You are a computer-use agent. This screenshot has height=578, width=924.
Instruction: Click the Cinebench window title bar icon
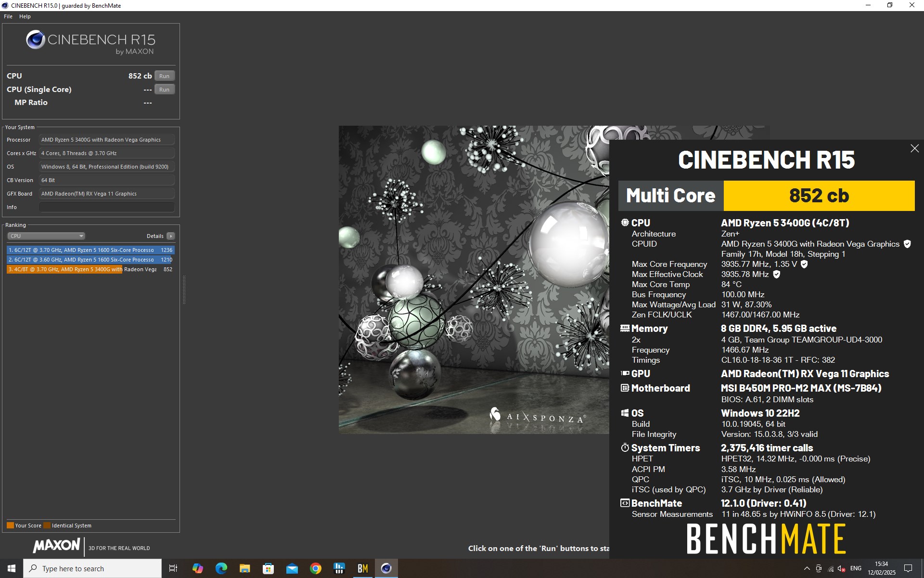point(5,6)
